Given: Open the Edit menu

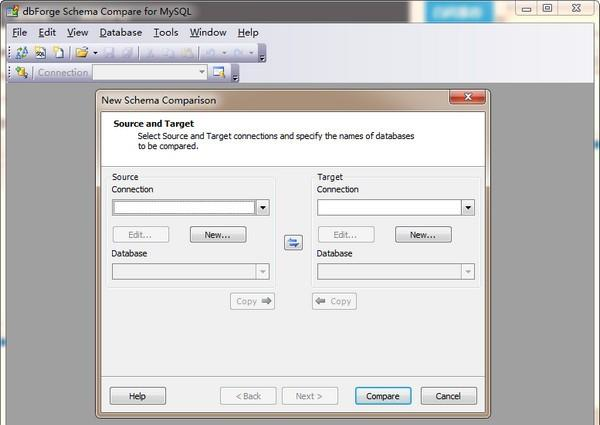Looking at the screenshot, I should pyautogui.click(x=47, y=33).
